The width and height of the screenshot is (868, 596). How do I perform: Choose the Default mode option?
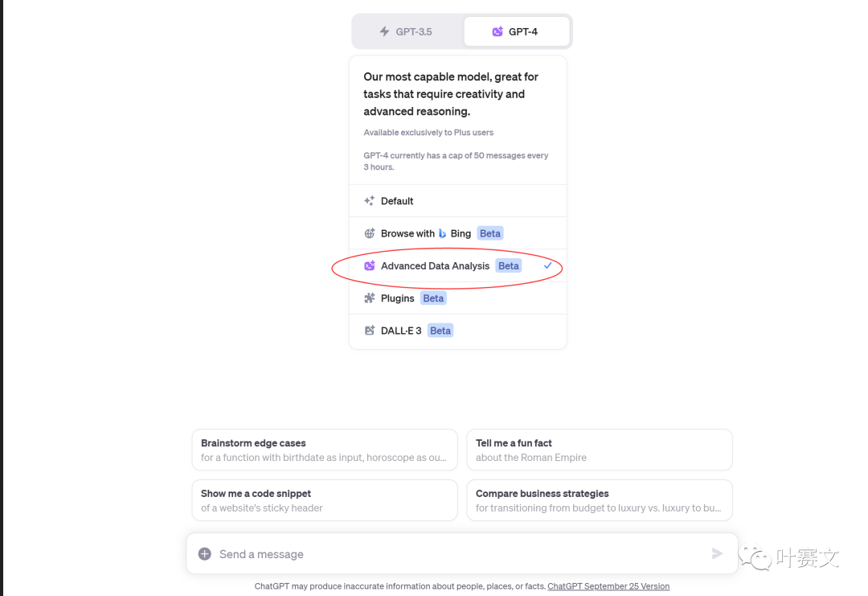(x=397, y=201)
